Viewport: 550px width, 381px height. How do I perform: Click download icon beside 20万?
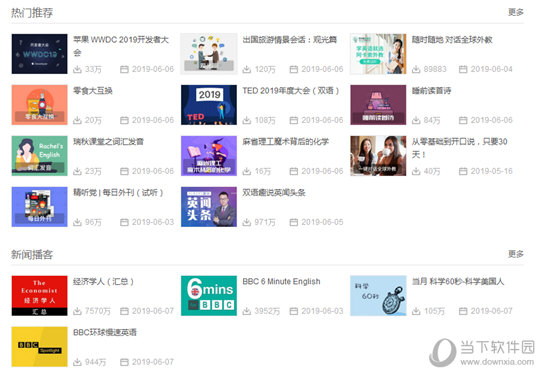[77, 120]
